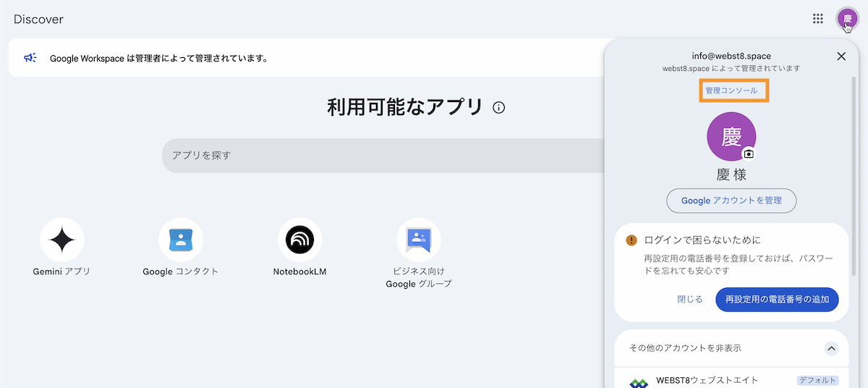Click the info icon beside 利用可能なアプリ
The height and width of the screenshot is (388, 868).
point(498,108)
